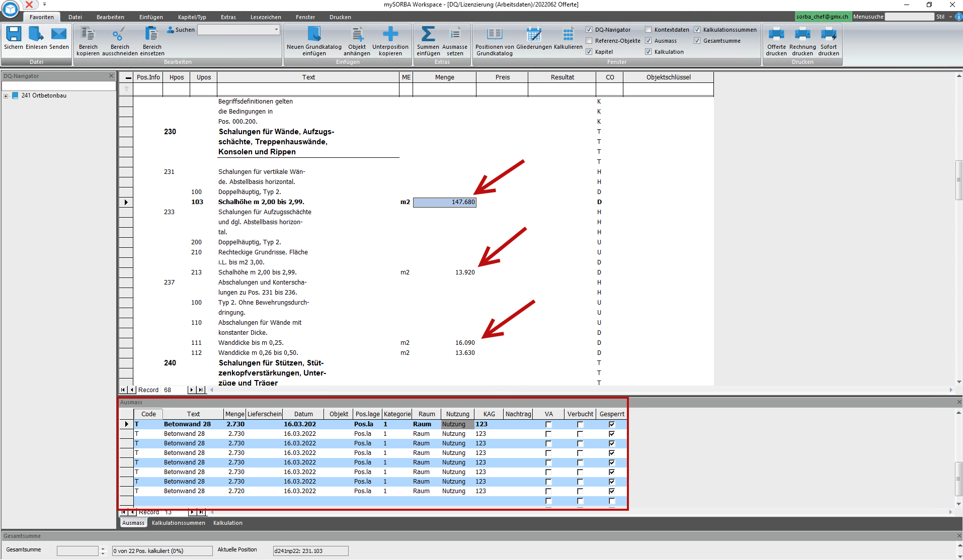The image size is (963, 560).
Task: Click the Summen einfügen sigma icon
Action: tap(428, 34)
